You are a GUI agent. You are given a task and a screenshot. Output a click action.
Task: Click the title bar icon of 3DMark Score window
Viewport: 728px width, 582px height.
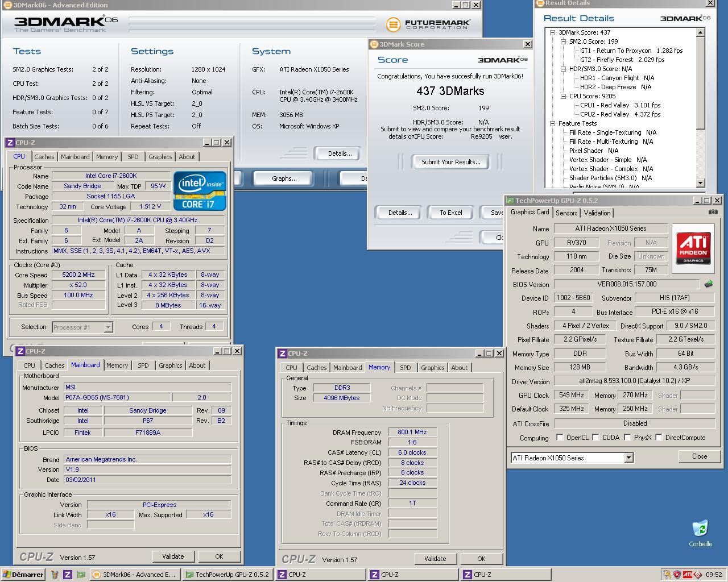pyautogui.click(x=374, y=44)
